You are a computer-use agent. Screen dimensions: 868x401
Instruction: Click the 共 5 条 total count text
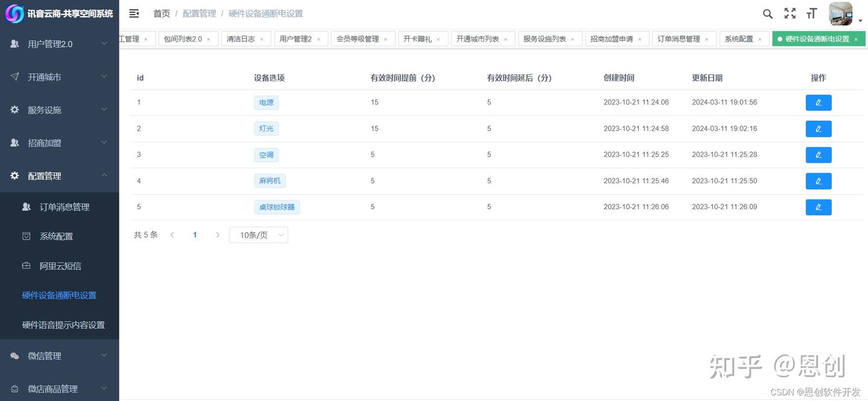(146, 235)
